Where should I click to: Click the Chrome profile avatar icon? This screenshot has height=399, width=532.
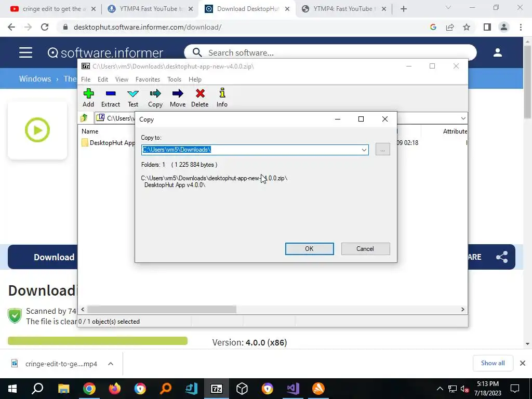(x=504, y=27)
